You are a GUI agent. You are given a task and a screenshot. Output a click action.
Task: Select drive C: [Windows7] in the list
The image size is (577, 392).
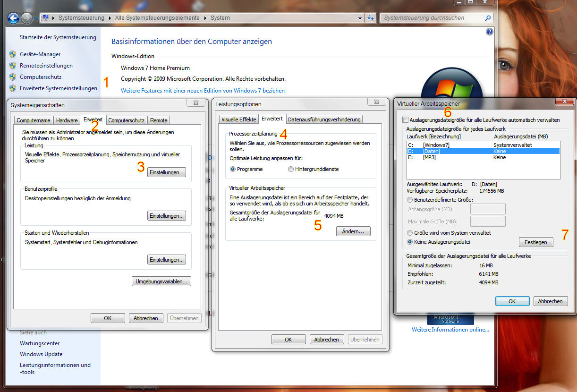(x=483, y=145)
